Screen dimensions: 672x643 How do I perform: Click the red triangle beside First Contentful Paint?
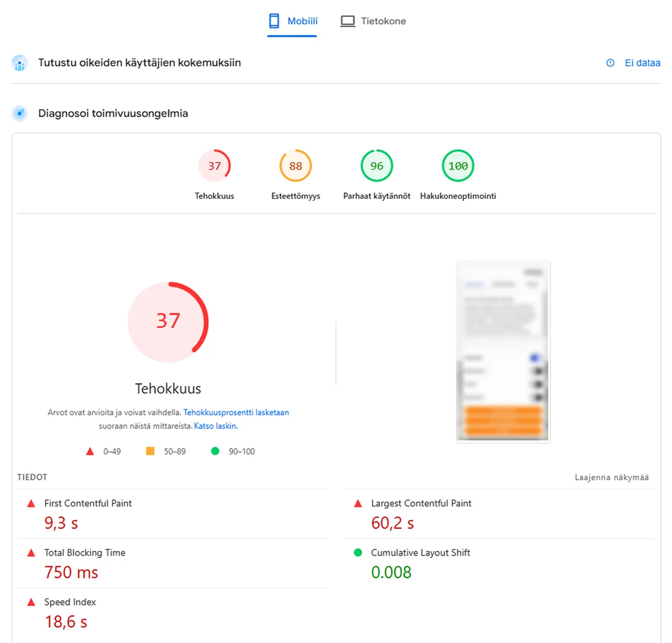[x=31, y=503]
